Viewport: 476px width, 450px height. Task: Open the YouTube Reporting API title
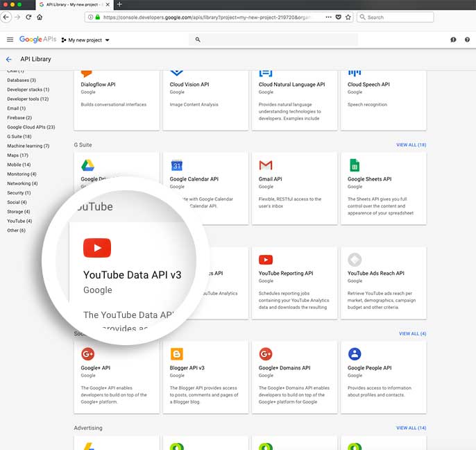[x=286, y=274]
